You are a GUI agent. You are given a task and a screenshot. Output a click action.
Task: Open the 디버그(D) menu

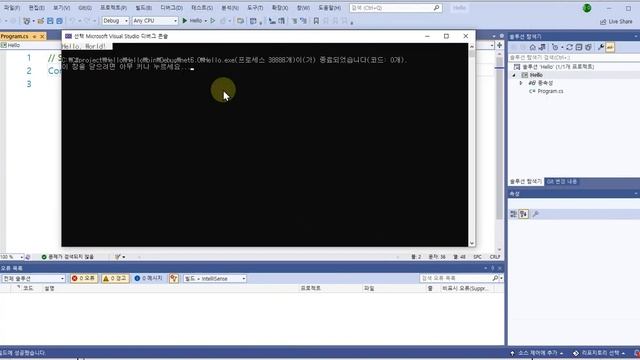click(x=171, y=8)
